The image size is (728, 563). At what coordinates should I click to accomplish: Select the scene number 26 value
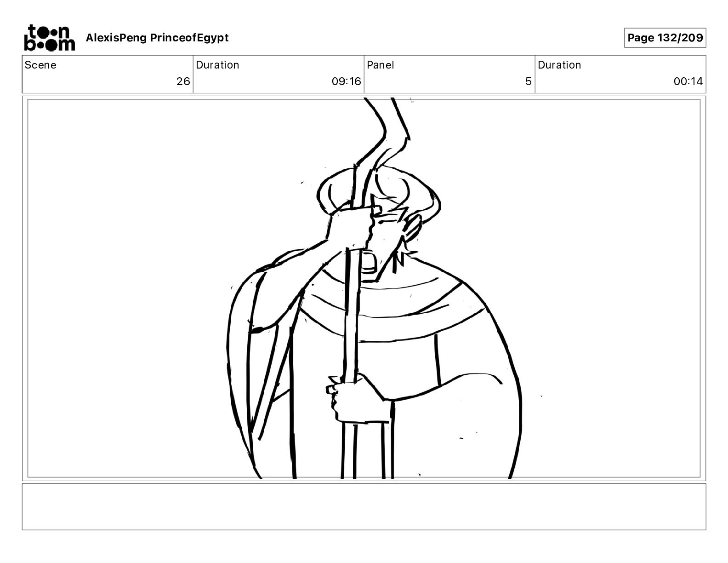tap(183, 81)
